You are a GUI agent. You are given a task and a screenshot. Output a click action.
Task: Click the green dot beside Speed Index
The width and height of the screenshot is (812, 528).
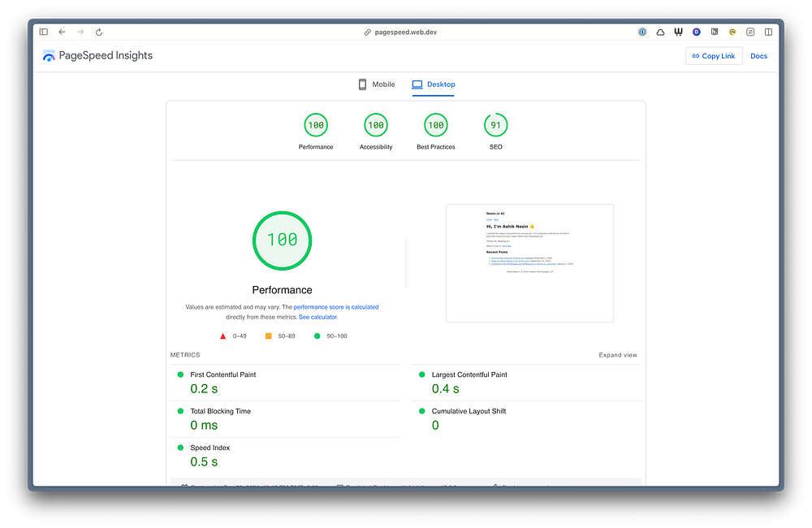pos(180,448)
